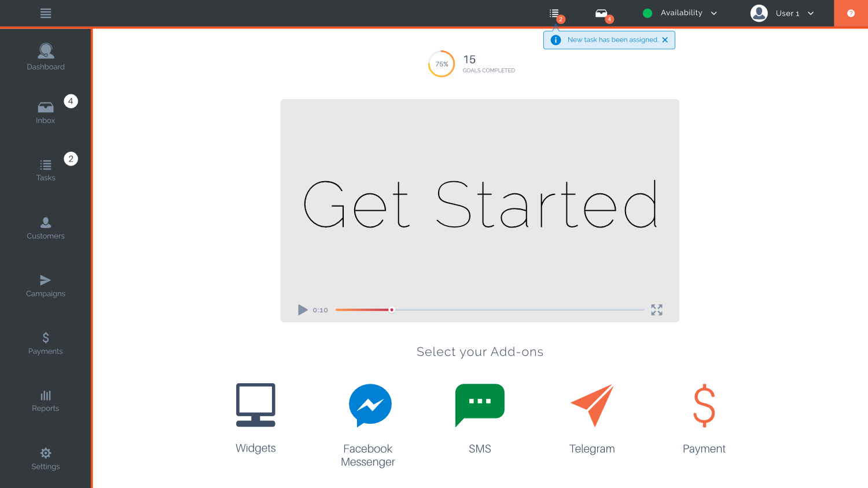
Task: Check the inbox notifications in the top bar
Action: 602,13
